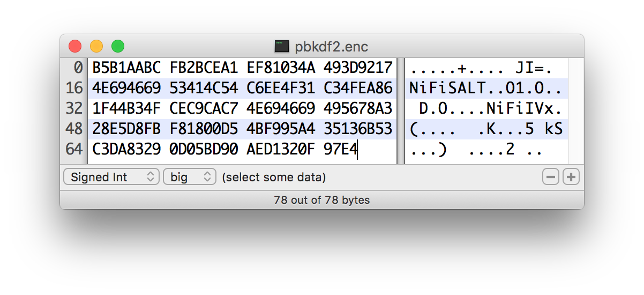The height and width of the screenshot is (295, 644).
Task: Close the pbkdf2.enc window
Action: (x=75, y=46)
